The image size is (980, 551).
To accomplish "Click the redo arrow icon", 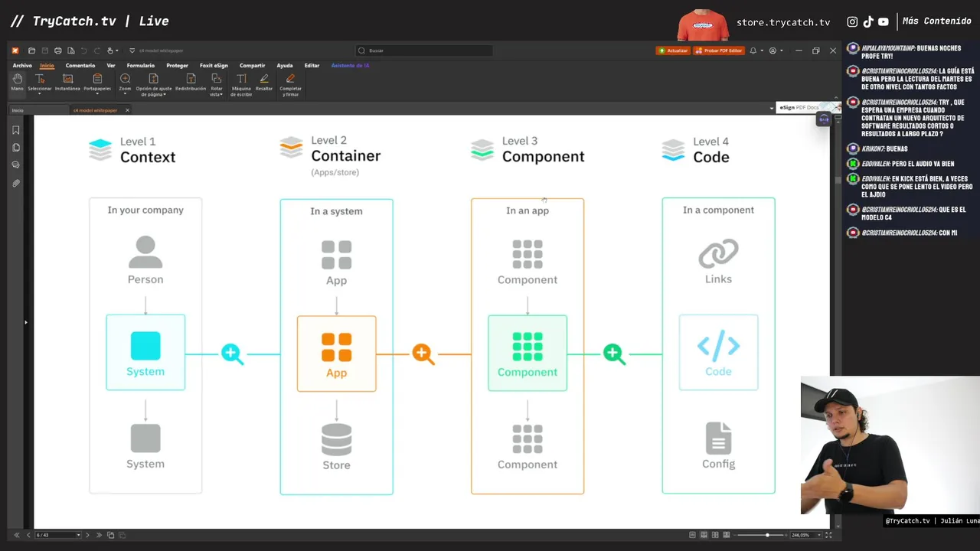I will coord(96,51).
